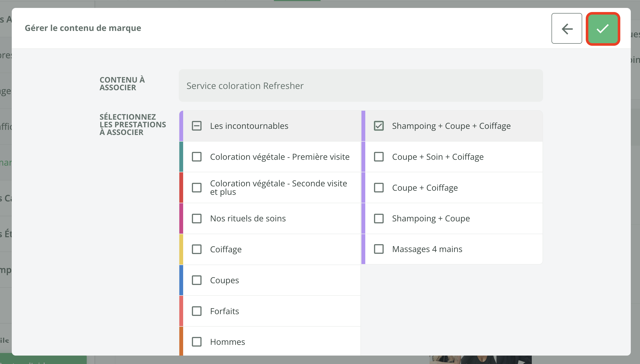Expand the Coupes category

tap(224, 280)
